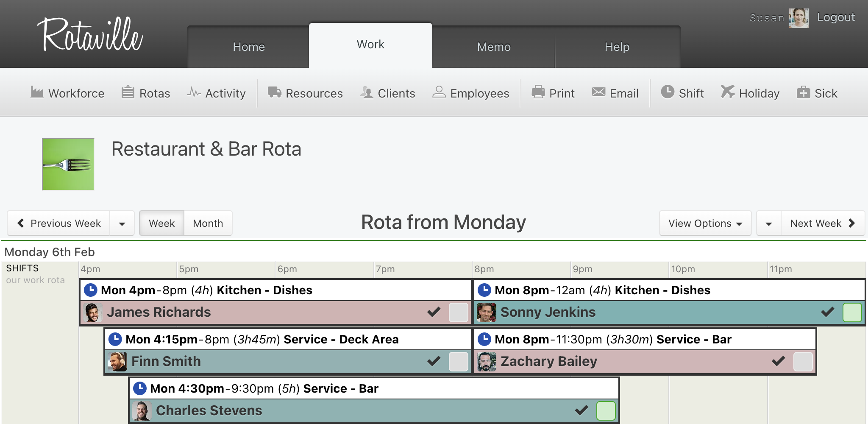Click the 11pm timeline hour label
This screenshot has height=424, width=868.
point(781,269)
